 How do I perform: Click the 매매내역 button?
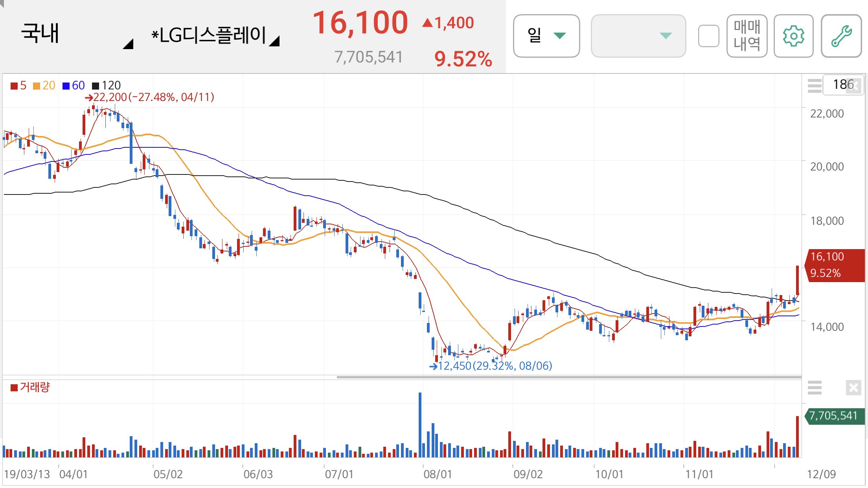(x=747, y=36)
